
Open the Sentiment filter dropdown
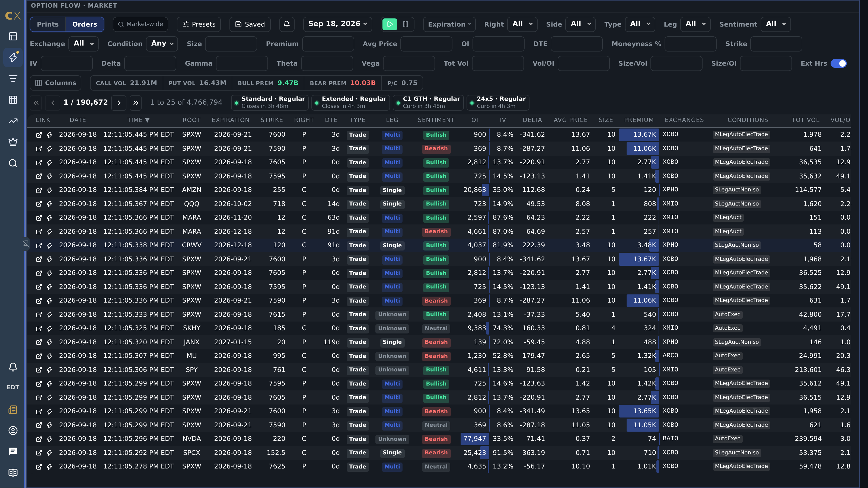(x=776, y=24)
